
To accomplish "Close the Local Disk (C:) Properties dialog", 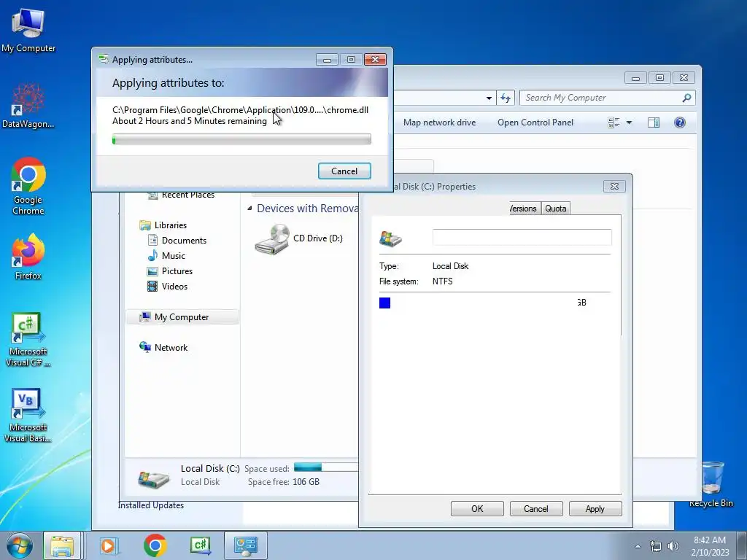I will (614, 186).
